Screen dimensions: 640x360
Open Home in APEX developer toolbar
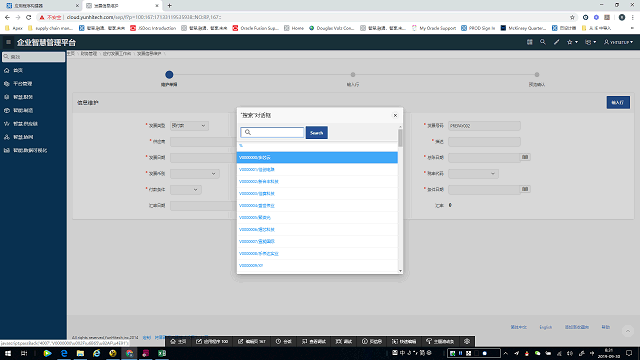click(x=178, y=342)
